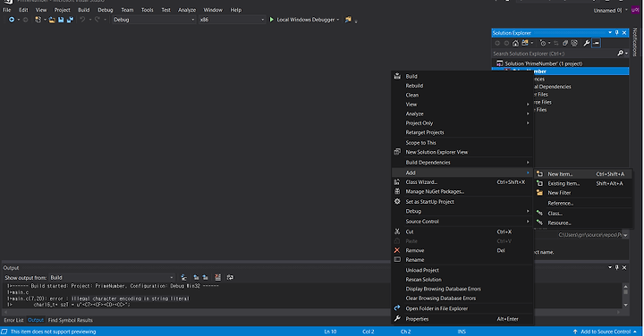The width and height of the screenshot is (644, 336).
Task: Go to previous message in Output
Action: coord(196,278)
